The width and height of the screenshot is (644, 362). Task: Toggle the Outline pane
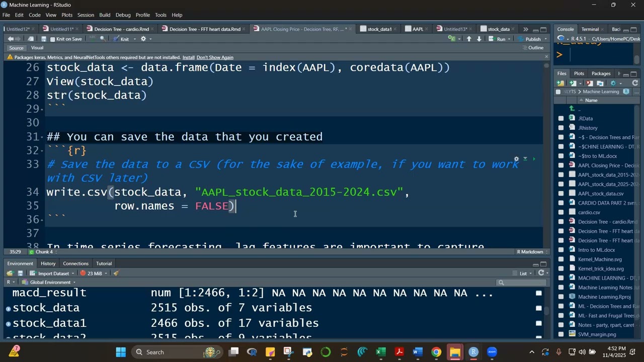(x=532, y=48)
